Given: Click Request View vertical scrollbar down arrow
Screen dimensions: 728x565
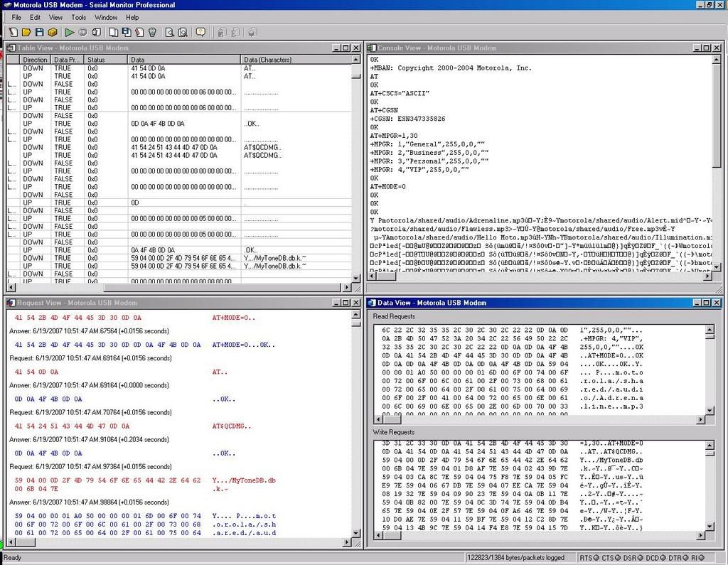Looking at the screenshot, I should pos(356,533).
